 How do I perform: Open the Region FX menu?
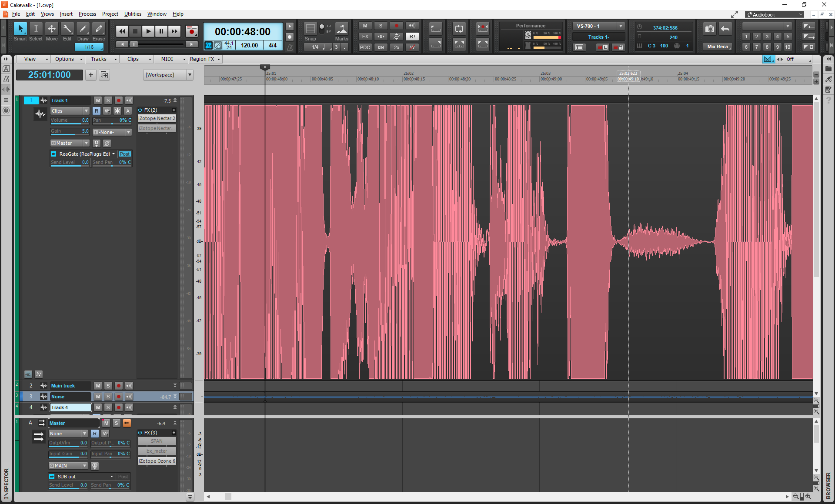click(205, 59)
